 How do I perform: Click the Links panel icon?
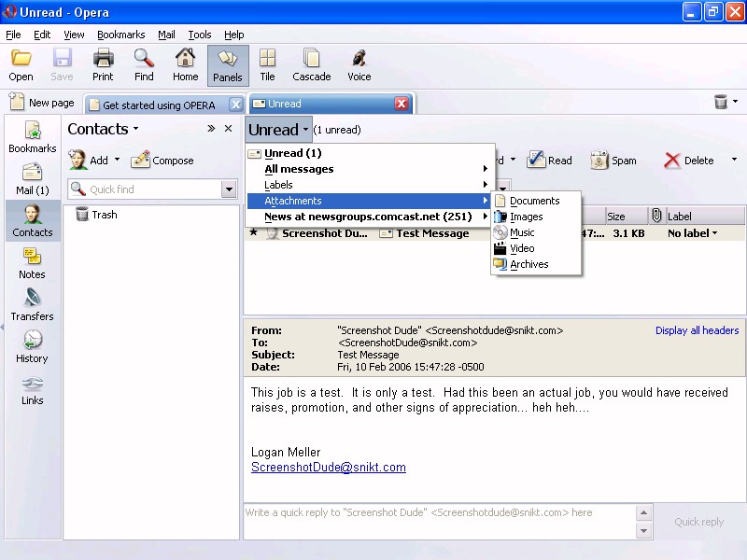pos(32,389)
